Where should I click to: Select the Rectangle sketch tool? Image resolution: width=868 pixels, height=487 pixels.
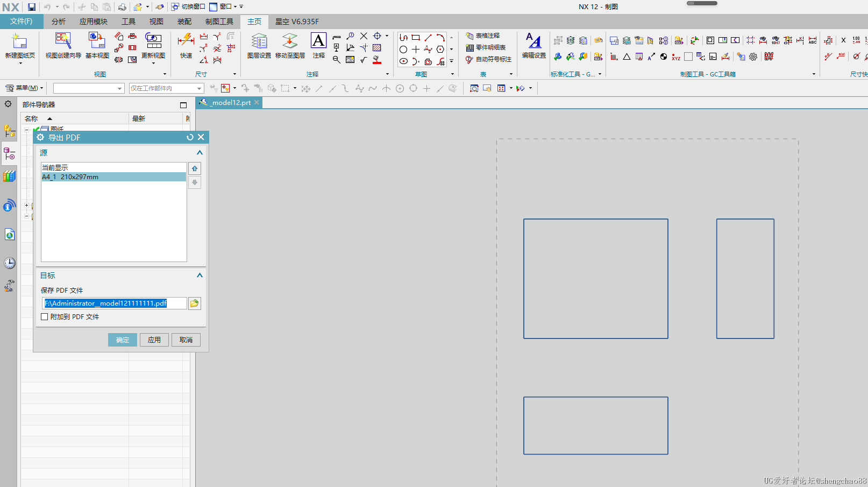pos(416,38)
